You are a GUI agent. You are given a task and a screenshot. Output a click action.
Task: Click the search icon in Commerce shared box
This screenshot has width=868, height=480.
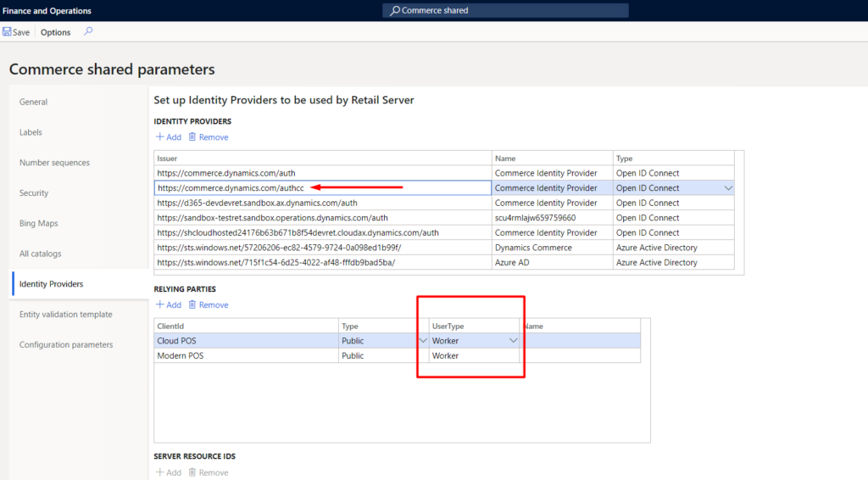coord(395,10)
